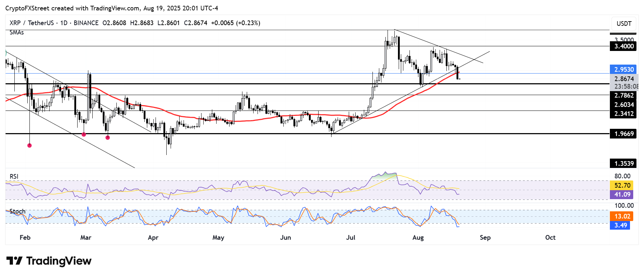The height and width of the screenshot is (277, 644).
Task: Open the USDT currency selector
Action: click(x=624, y=24)
